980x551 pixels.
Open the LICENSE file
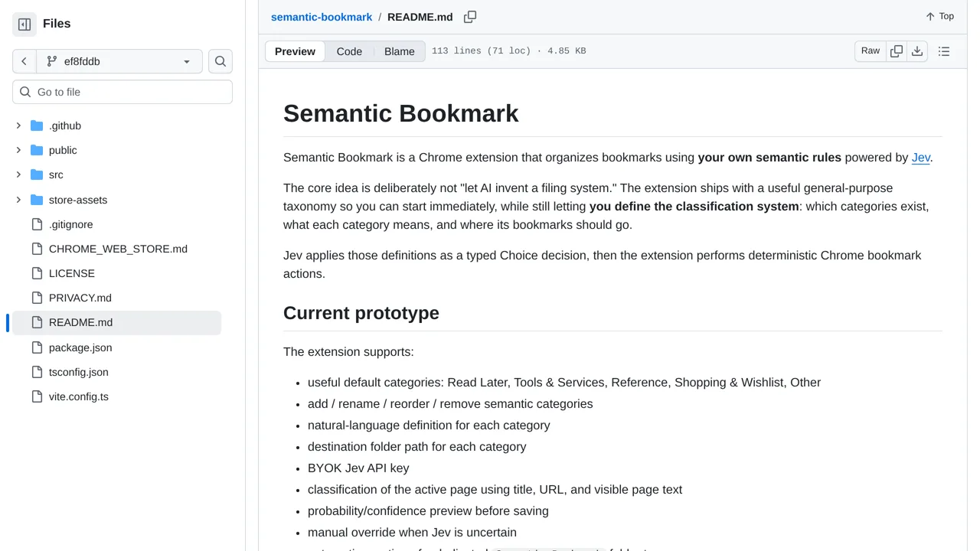72,273
